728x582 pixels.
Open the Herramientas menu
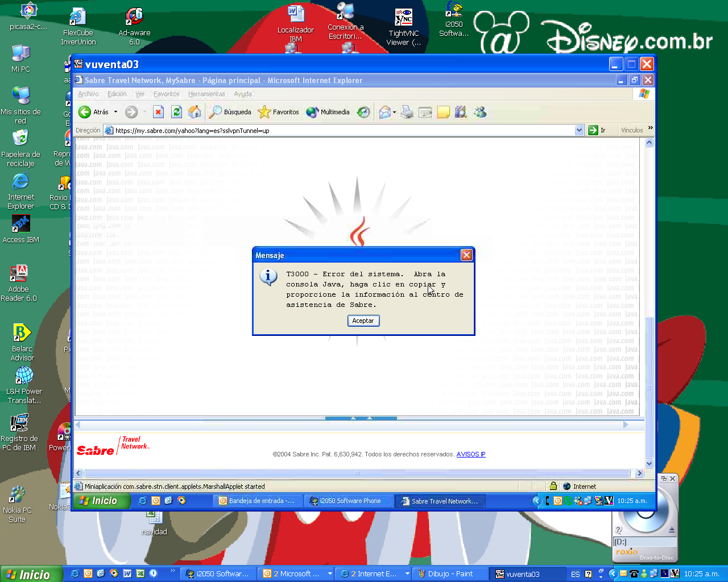206,94
